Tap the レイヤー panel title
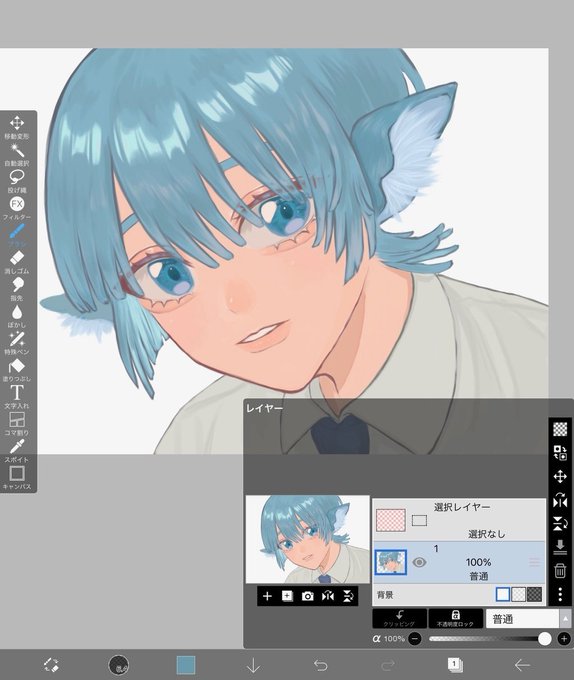Screen dimensions: 574x680 [x=264, y=409]
